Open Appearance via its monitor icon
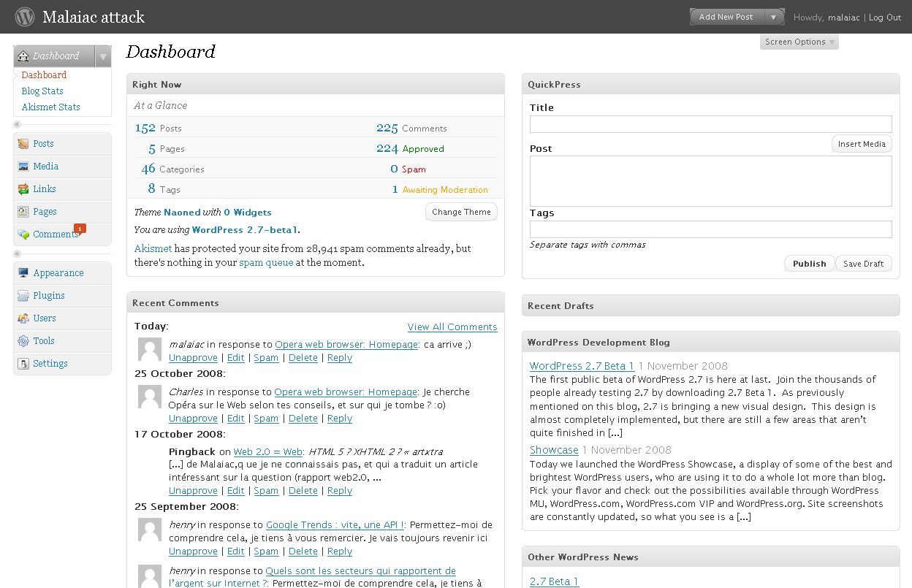912x588 pixels. 23,273
